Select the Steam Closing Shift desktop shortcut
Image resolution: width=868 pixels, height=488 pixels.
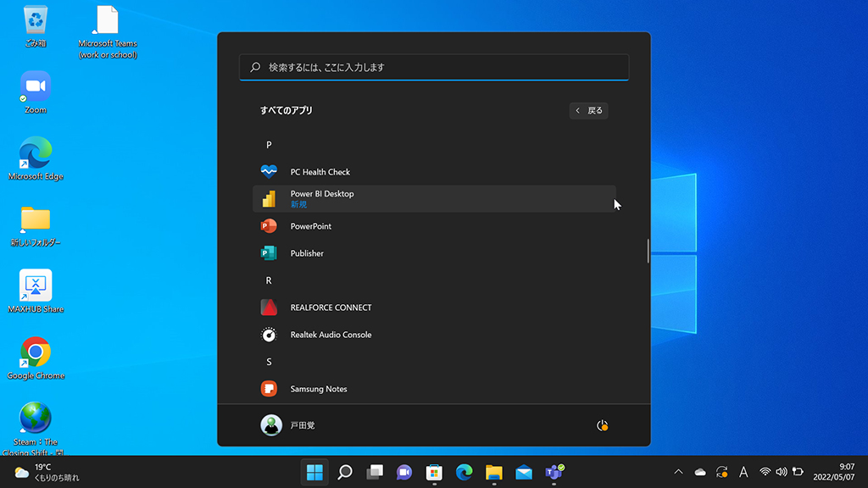36,429
